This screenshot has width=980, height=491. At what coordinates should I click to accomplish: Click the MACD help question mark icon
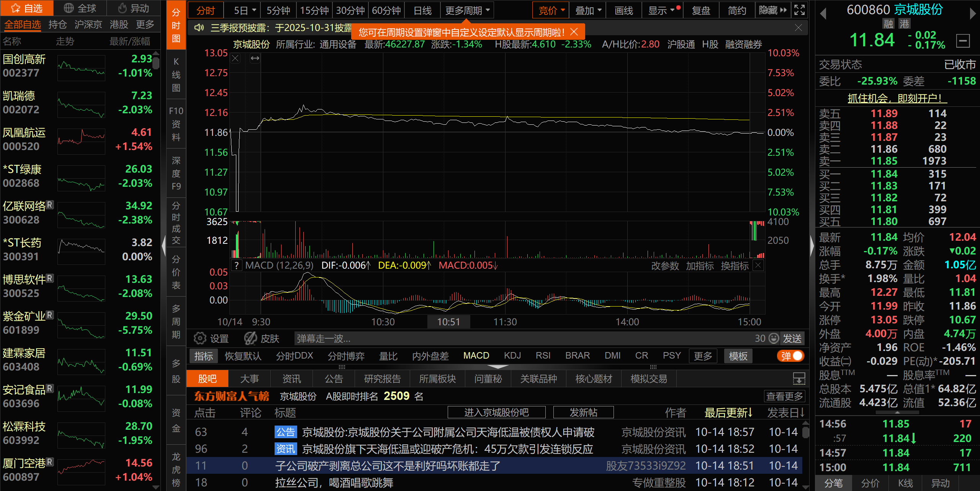tap(237, 266)
